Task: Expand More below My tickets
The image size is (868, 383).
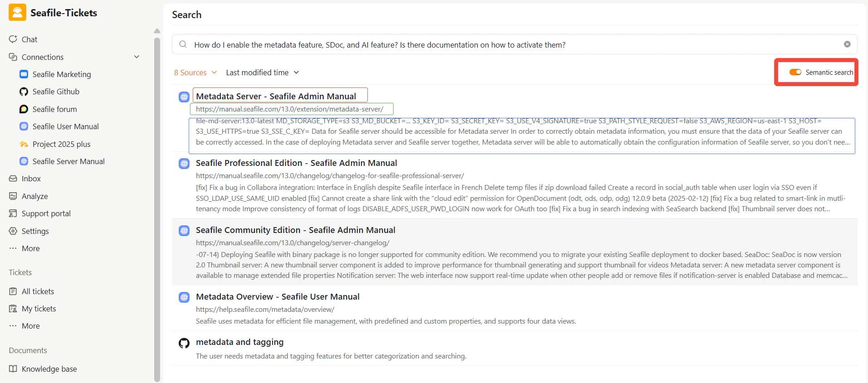Action: click(x=30, y=326)
